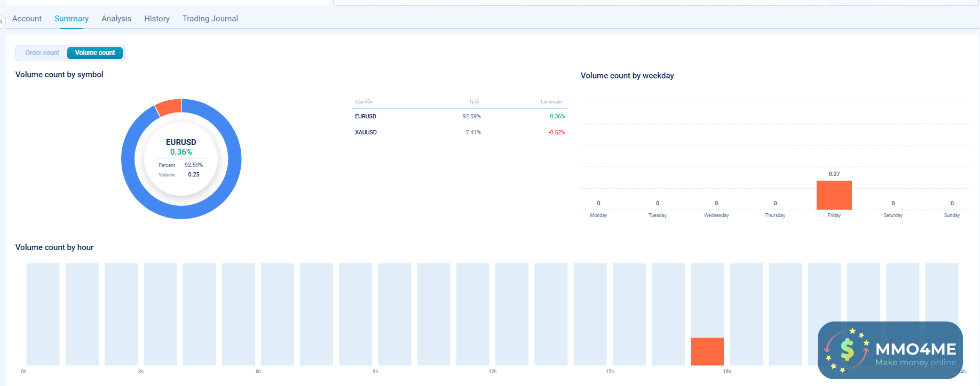The image size is (980, 386).
Task: Click the Wednesday weekday label
Action: point(716,215)
